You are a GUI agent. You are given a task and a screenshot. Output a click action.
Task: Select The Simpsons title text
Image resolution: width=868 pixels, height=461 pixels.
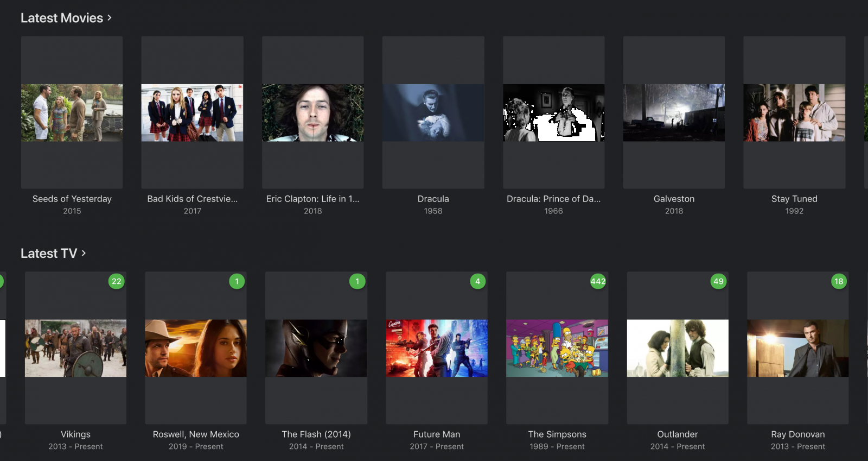pos(557,434)
